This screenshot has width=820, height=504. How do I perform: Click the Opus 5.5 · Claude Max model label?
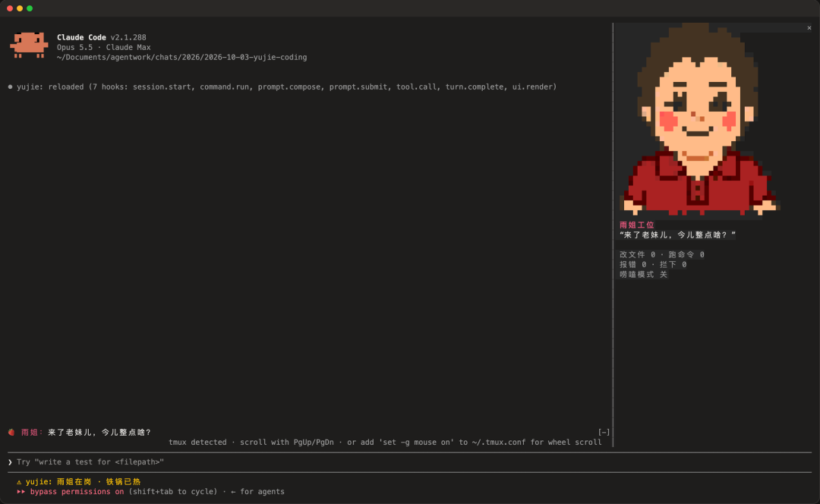coord(103,48)
